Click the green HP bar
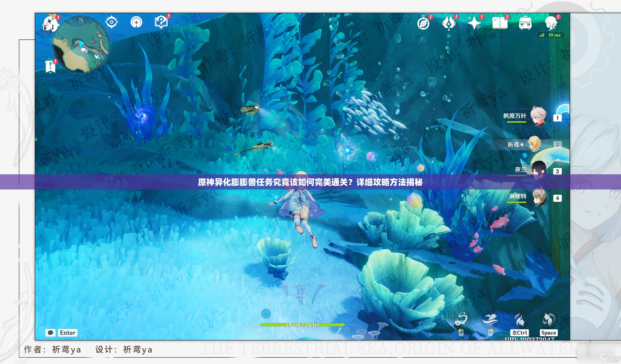621x364 pixels. pos(302,325)
